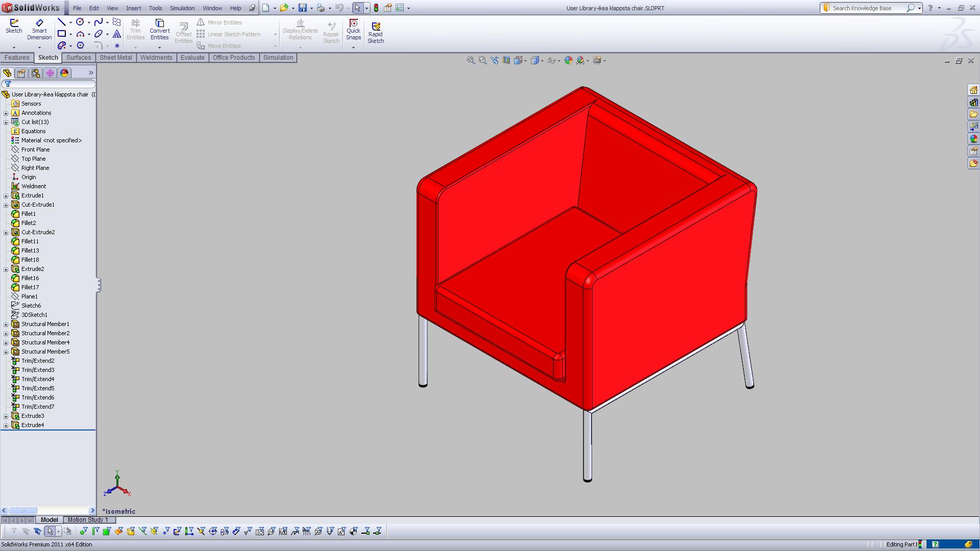Choose the sketch Text tool
This screenshot has width=980, height=551.
(117, 34)
